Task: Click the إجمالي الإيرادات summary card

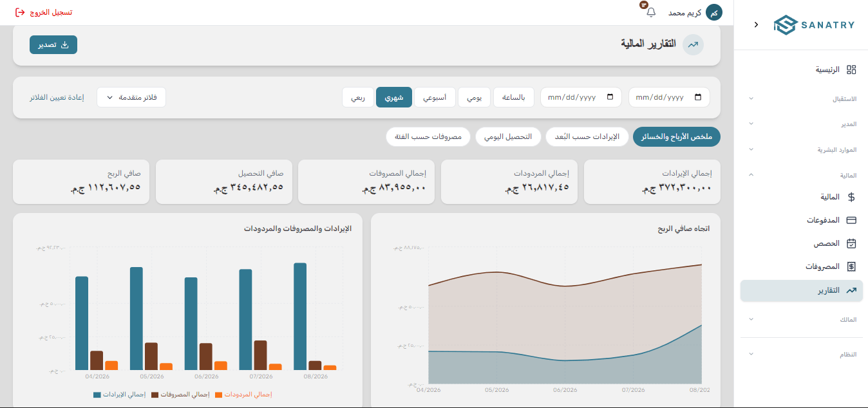Action: 652,181
